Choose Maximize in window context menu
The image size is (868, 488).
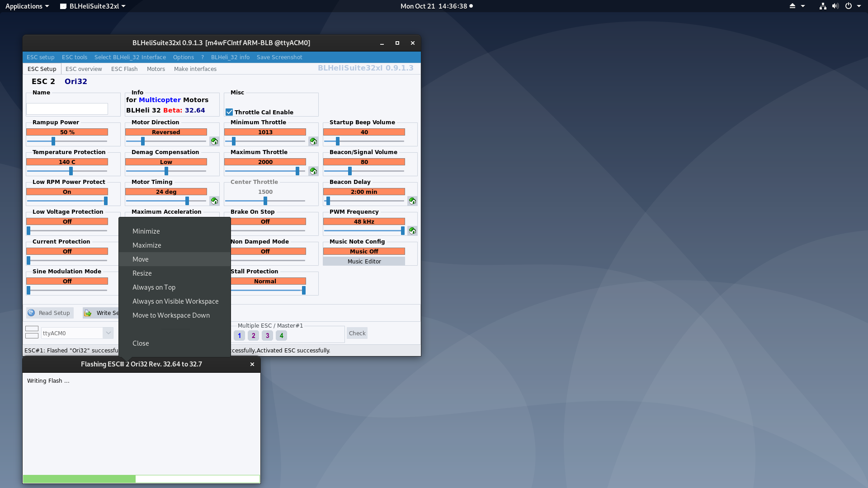point(175,245)
